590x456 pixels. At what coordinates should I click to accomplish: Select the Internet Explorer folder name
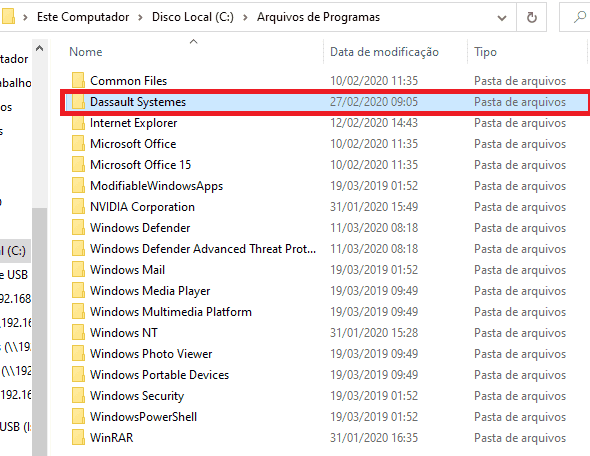point(133,123)
